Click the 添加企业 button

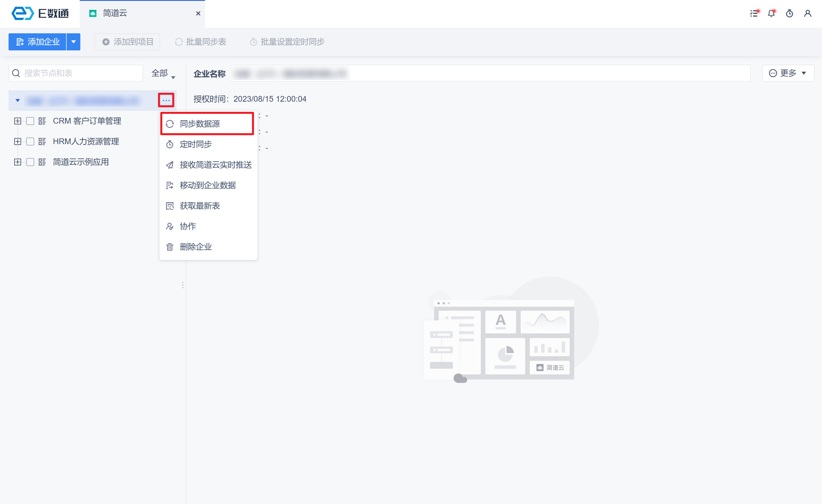pos(38,42)
